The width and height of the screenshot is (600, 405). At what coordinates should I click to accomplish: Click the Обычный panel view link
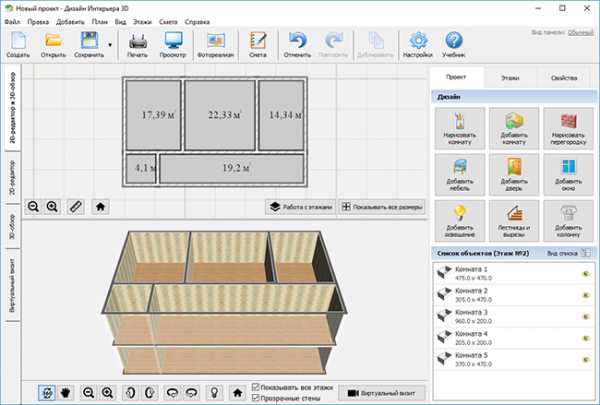580,33
